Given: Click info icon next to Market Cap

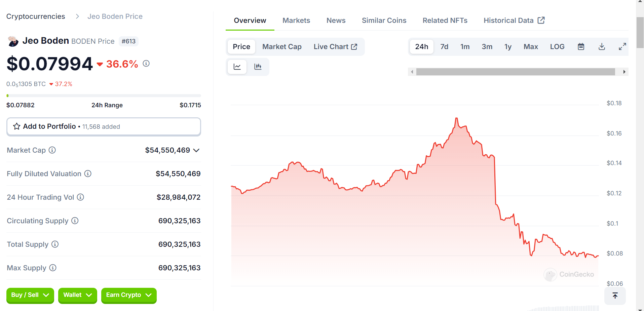Looking at the screenshot, I should [52, 150].
